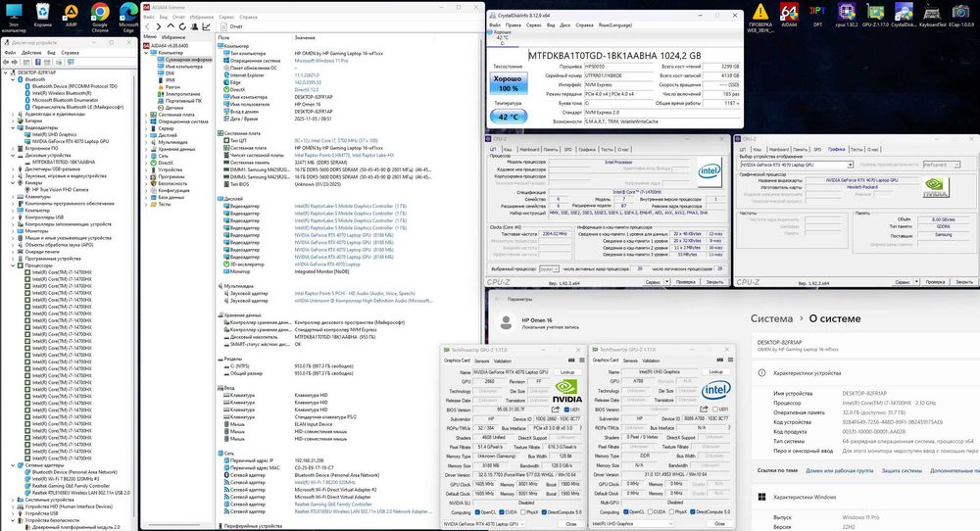Toggle OpenCL checkbox in NVIDIA GPU-Z

pyautogui.click(x=477, y=512)
